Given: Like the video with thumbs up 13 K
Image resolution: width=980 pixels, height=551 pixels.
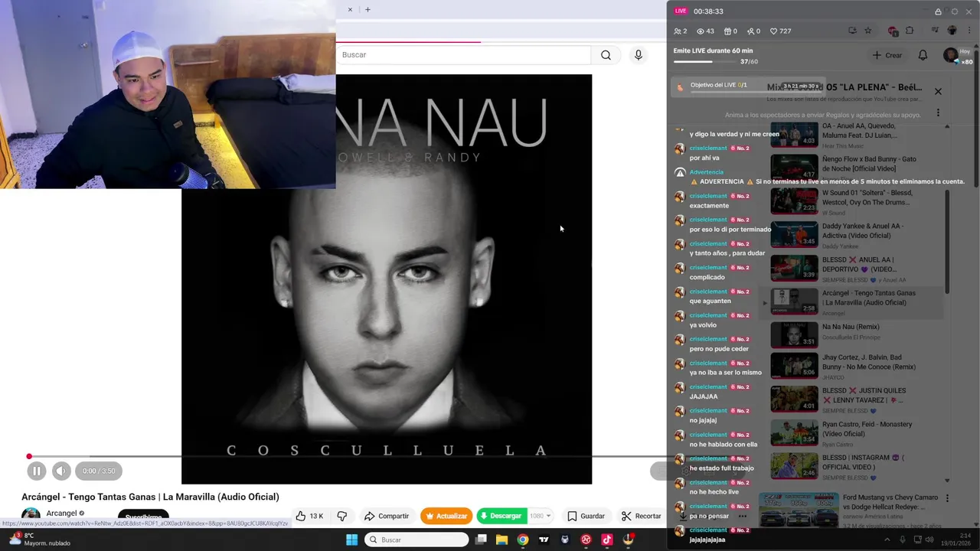Looking at the screenshot, I should point(309,516).
